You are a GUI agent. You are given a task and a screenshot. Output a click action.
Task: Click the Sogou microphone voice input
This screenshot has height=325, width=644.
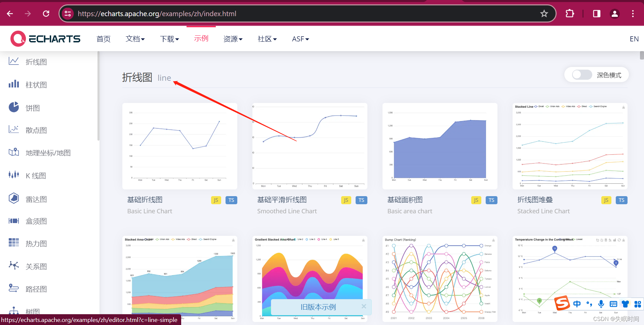point(601,304)
